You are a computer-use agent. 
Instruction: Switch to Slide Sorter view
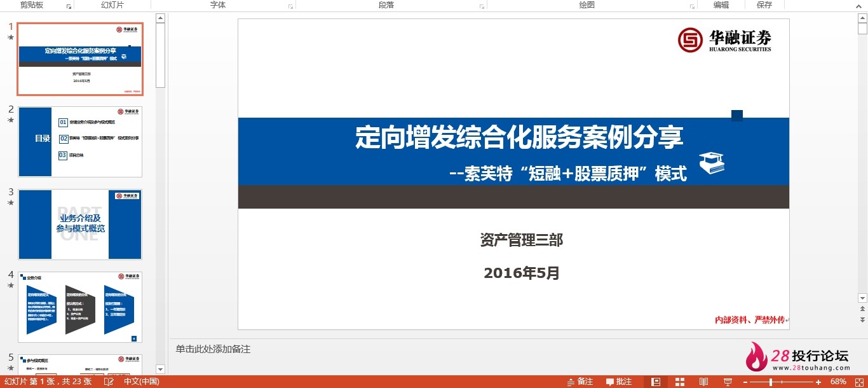[x=680, y=382]
